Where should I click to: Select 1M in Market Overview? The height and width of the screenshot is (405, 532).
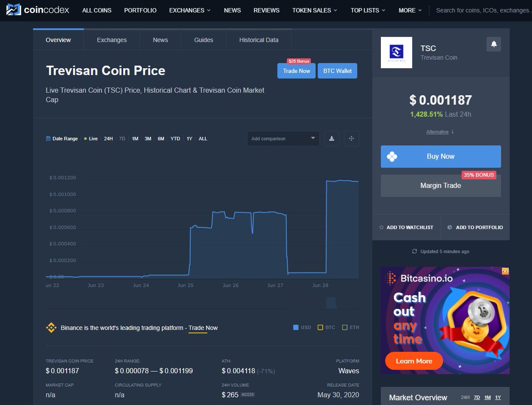[x=488, y=397]
